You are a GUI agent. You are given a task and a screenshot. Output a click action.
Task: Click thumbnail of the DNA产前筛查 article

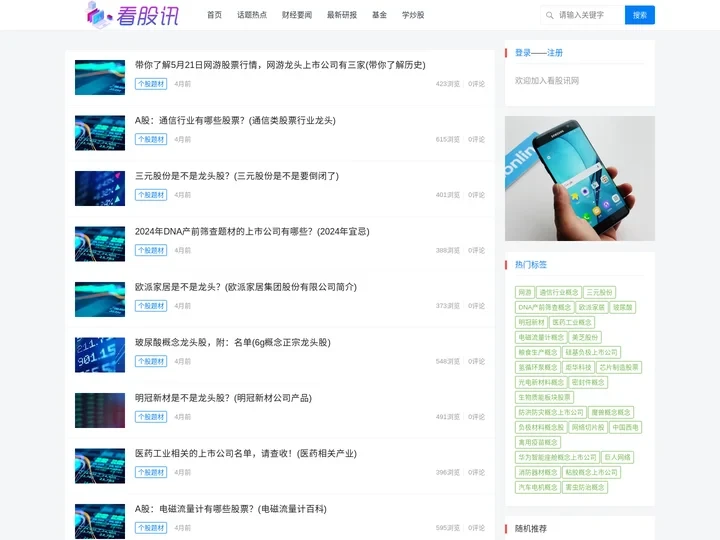(100, 244)
